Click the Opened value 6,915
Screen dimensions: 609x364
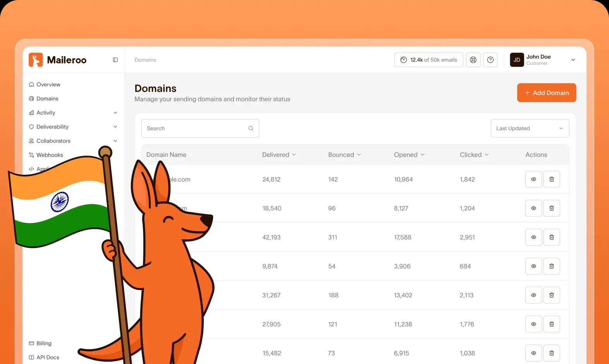(401, 353)
